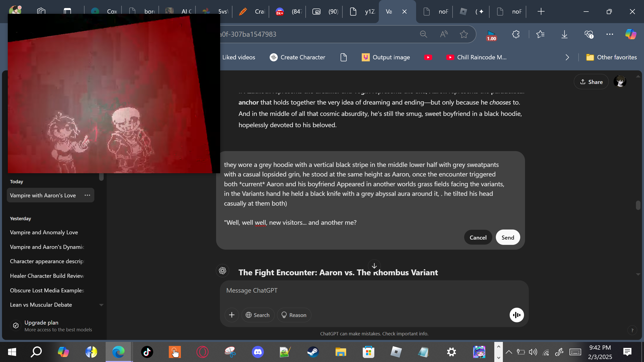Open the notification center icon
Viewport: 644px width, 362px height.
point(627,352)
